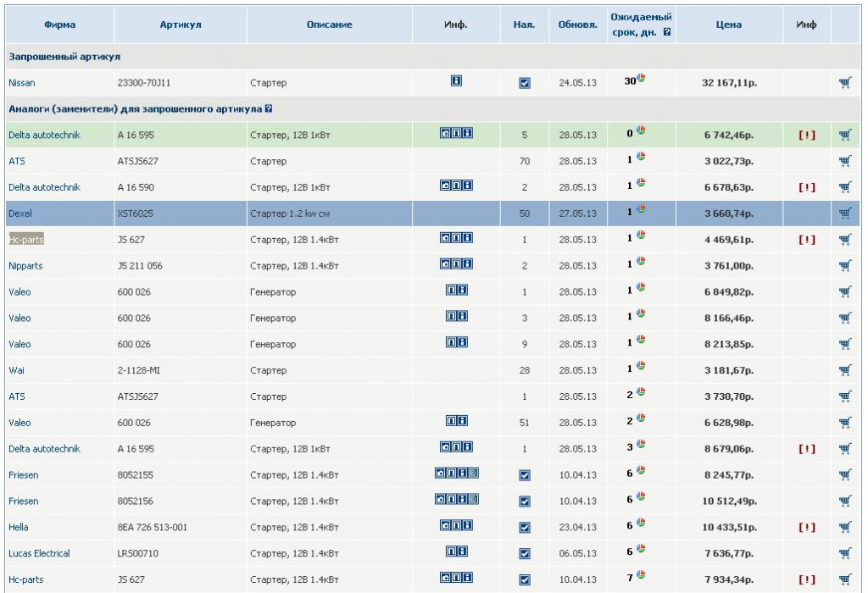Add Hella 8EA 726 513-001 to cart
The image size is (868, 593).
[x=845, y=527]
